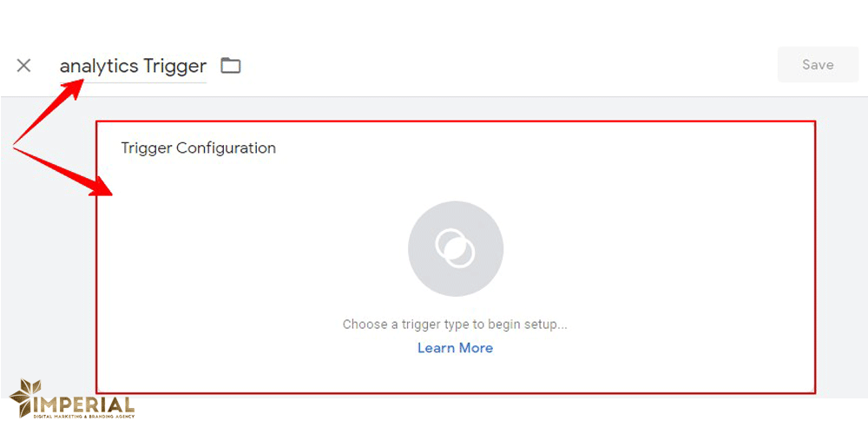Click "Choose a trigger type to begin setup" text
868x434 pixels.
click(455, 325)
